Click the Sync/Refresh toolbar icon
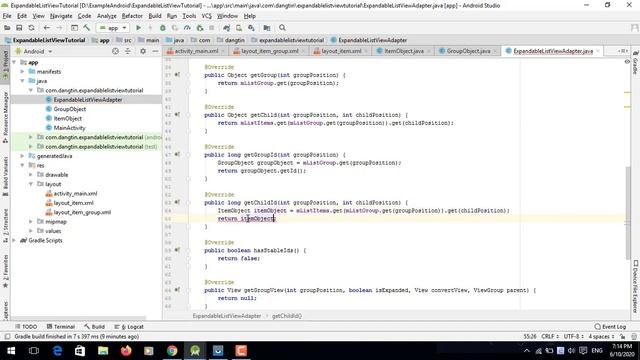Image resolution: width=640 pixels, height=360 pixels. click(31, 28)
